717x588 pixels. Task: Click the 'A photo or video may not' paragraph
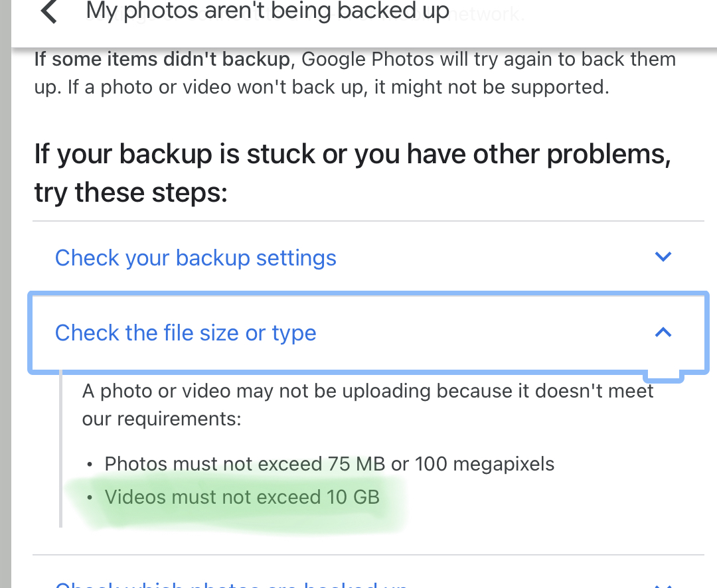[368, 391]
